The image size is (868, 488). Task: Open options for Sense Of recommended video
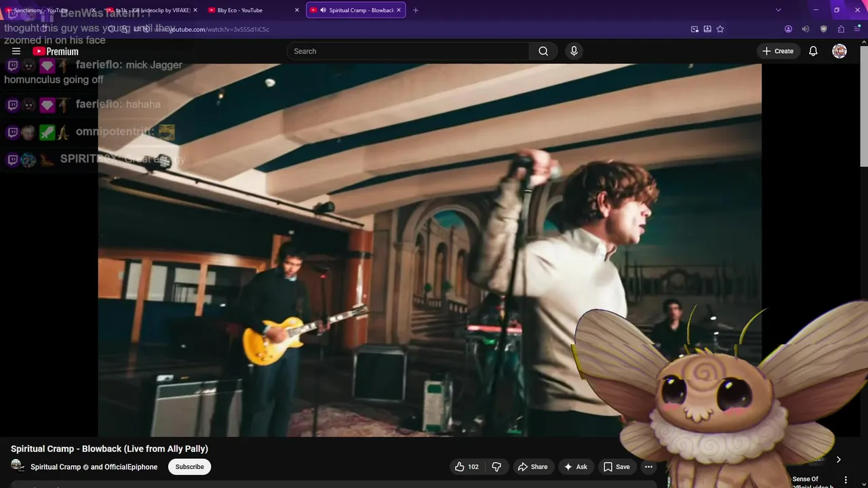click(846, 480)
